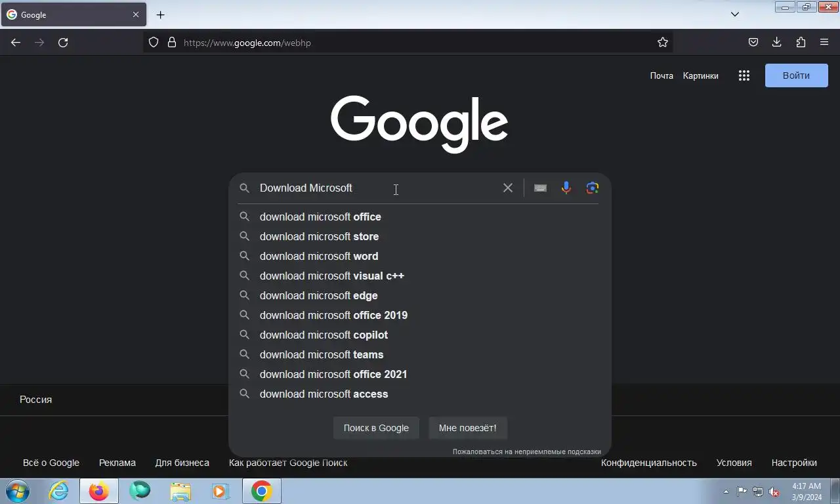Report inappropriate suggestions link
840x504 pixels.
pos(526,451)
